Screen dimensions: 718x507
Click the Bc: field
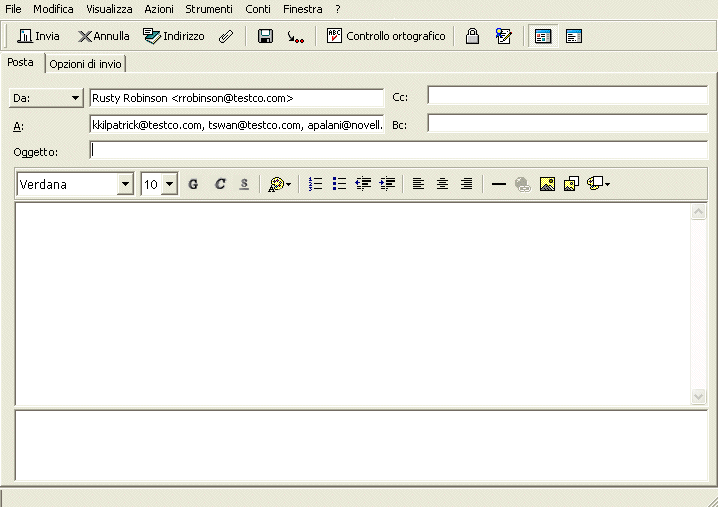click(x=568, y=123)
